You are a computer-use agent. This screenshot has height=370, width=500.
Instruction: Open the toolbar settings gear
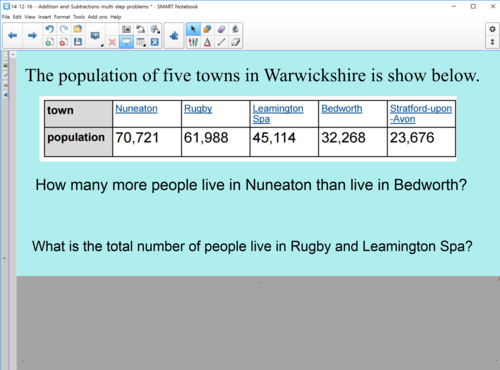[492, 29]
